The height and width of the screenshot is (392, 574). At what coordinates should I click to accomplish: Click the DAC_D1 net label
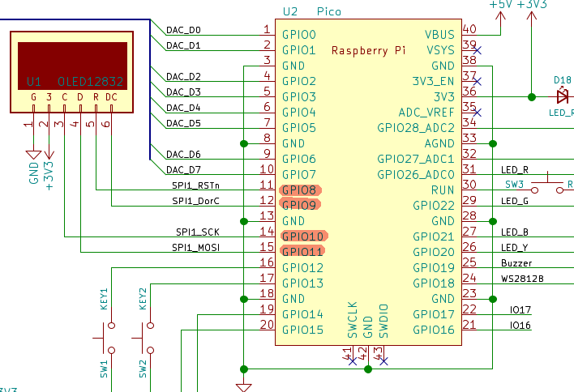pyautogui.click(x=183, y=45)
